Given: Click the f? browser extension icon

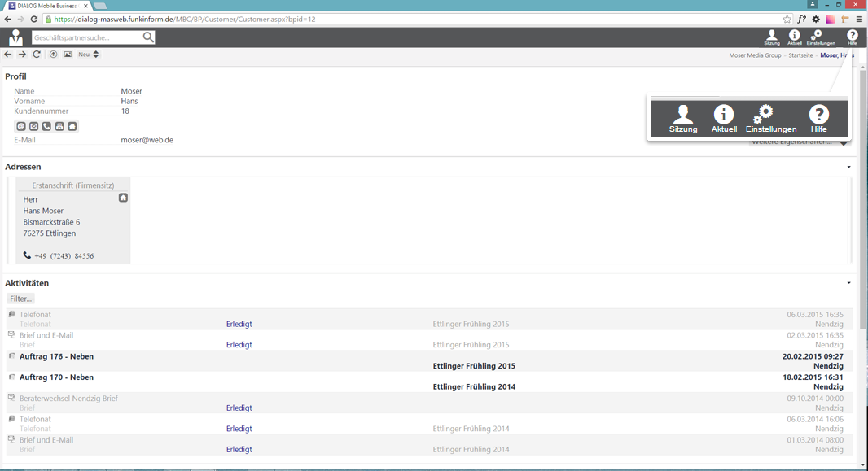Looking at the screenshot, I should pyautogui.click(x=801, y=19).
